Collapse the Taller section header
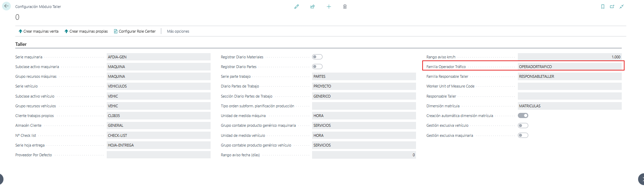The width and height of the screenshot is (644, 191). (21, 44)
